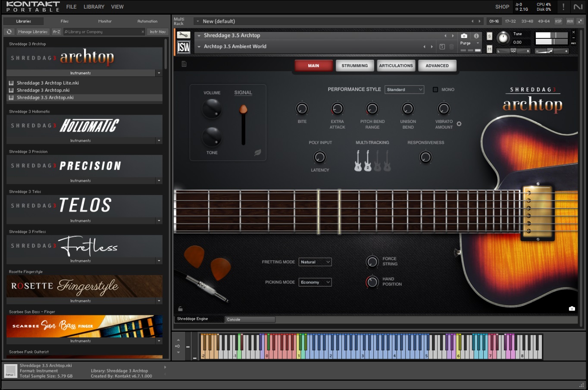Click the save snapshot floppy icon
The height and width of the screenshot is (390, 588).
(442, 47)
